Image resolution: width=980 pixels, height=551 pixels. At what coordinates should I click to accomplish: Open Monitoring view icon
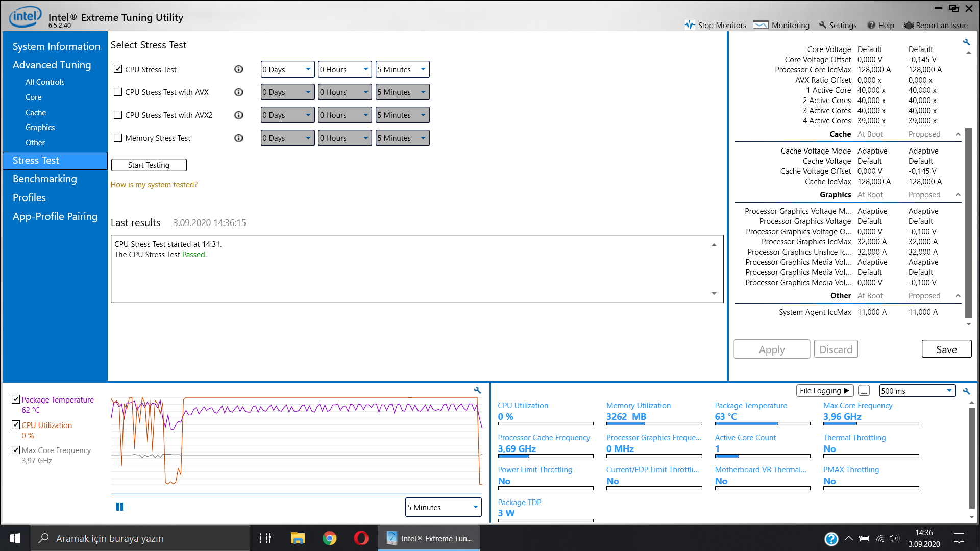tap(761, 25)
